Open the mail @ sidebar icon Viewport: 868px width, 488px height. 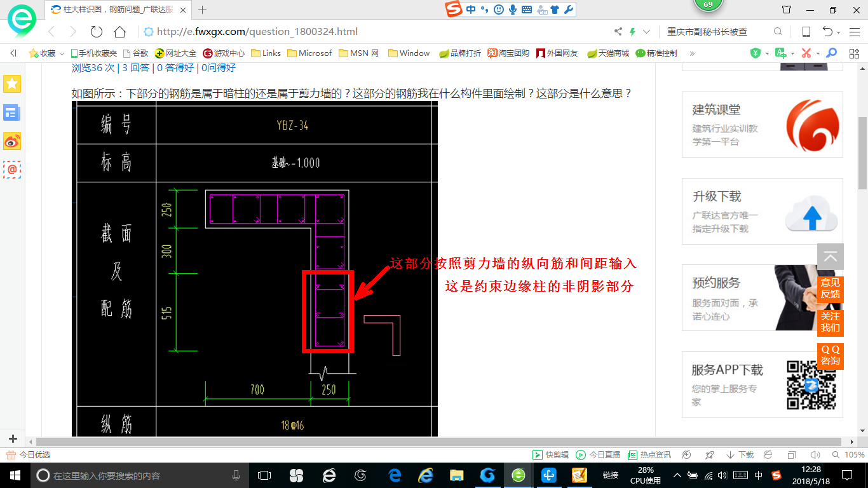click(12, 170)
